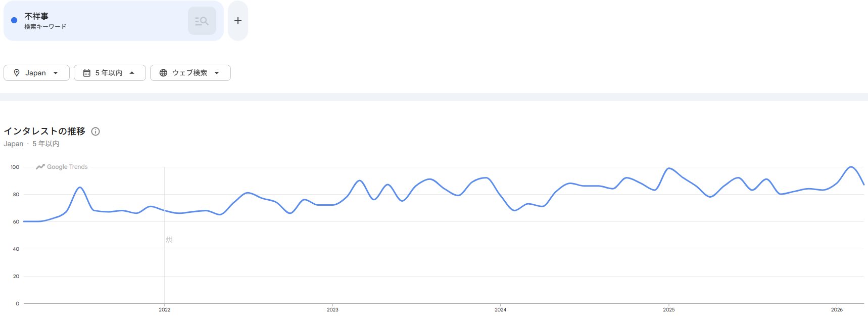Click the globe icon in the ウェブ検索 filter
The height and width of the screenshot is (316, 868).
[x=163, y=73]
